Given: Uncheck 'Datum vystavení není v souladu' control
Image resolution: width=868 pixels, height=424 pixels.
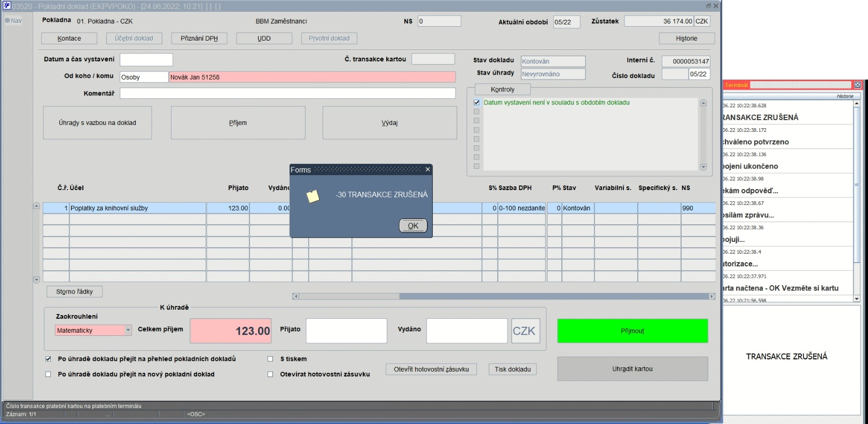Looking at the screenshot, I should tap(476, 103).
